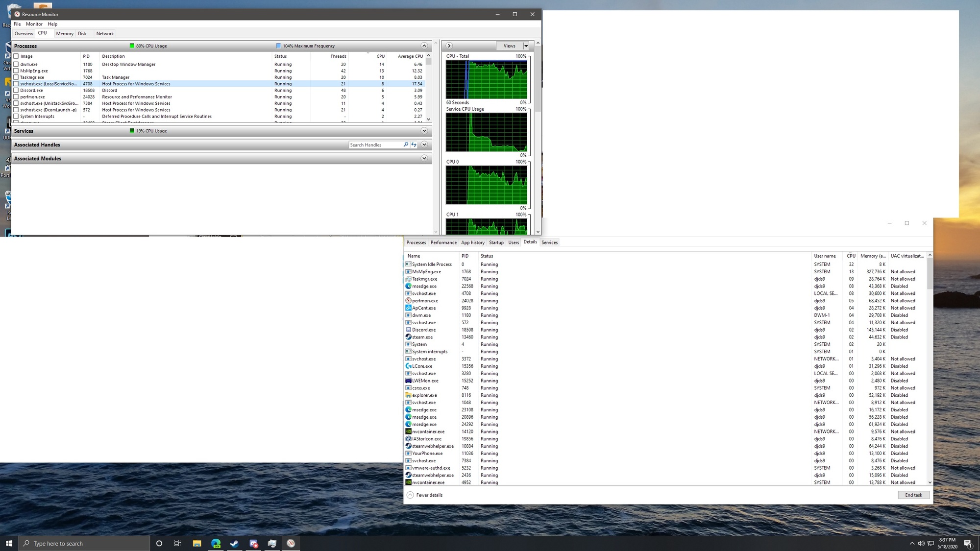Sort Resource Monitor by Threads column
980x551 pixels.
338,56
